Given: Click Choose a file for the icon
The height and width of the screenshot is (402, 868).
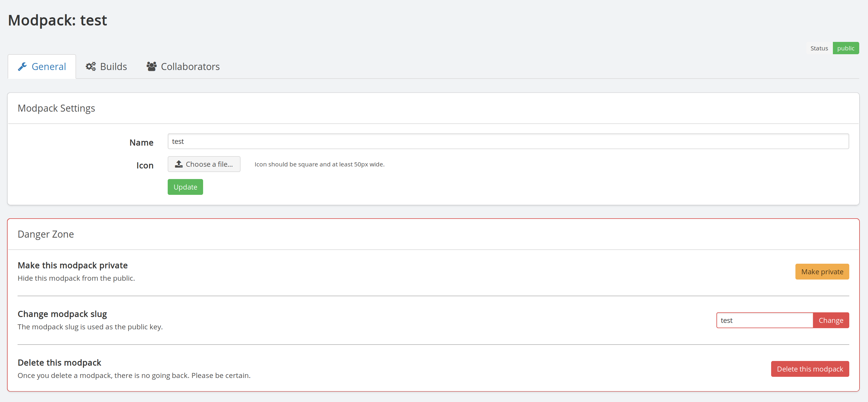Looking at the screenshot, I should [204, 164].
